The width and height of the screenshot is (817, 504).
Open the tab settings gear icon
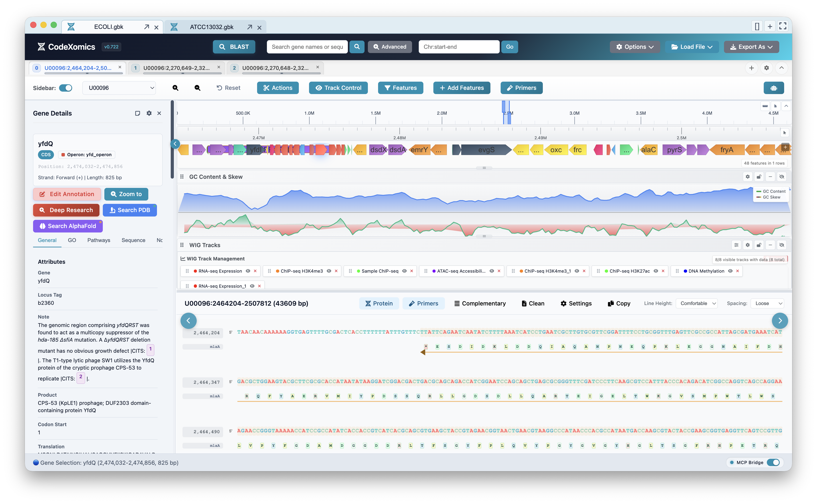[x=766, y=68]
